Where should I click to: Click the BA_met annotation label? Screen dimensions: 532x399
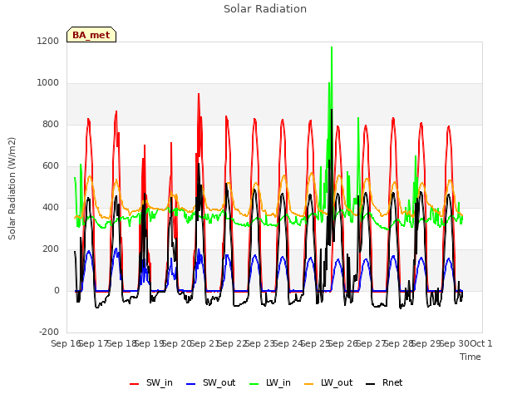tap(91, 35)
